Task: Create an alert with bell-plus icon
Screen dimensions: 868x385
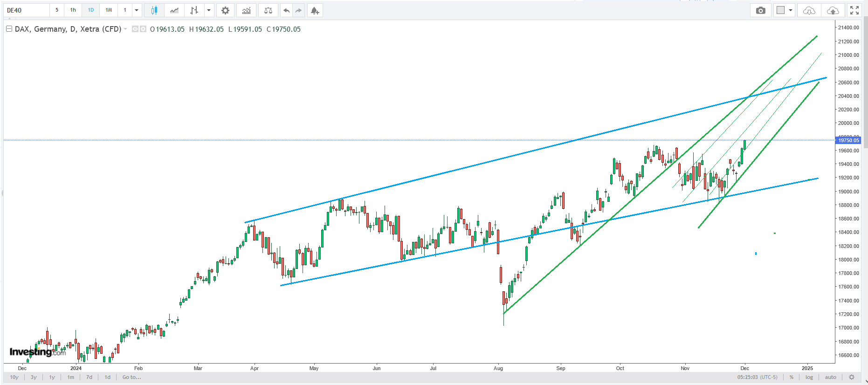Action: coord(315,10)
